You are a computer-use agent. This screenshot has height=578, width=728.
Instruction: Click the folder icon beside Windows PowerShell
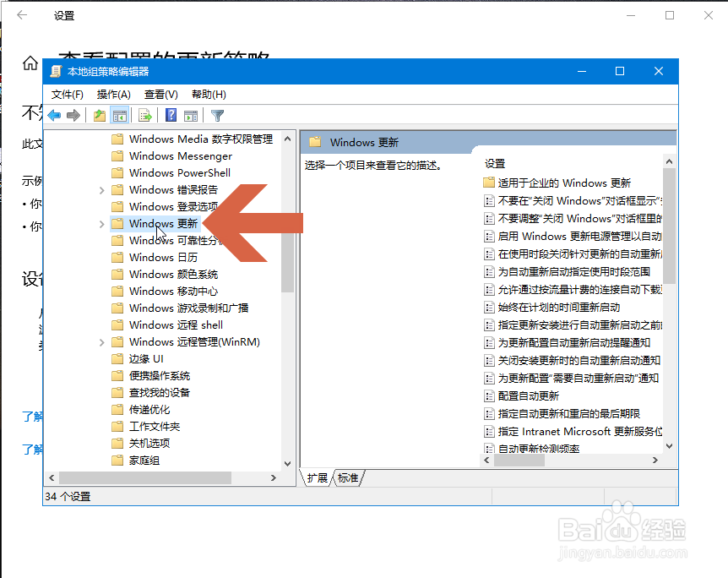[117, 173]
